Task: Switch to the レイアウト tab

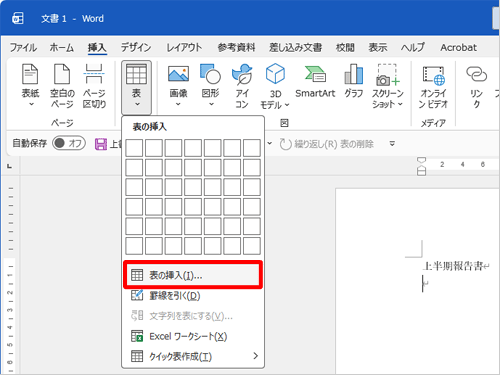Action: (x=184, y=48)
